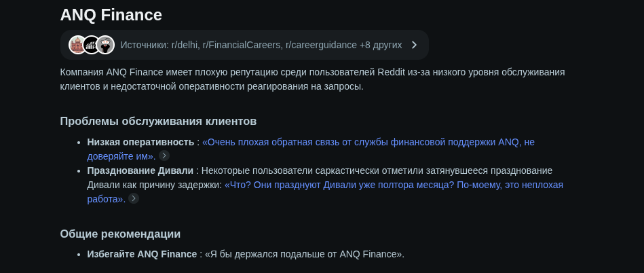Click the «Общие рекомендации» heading

(x=120, y=234)
